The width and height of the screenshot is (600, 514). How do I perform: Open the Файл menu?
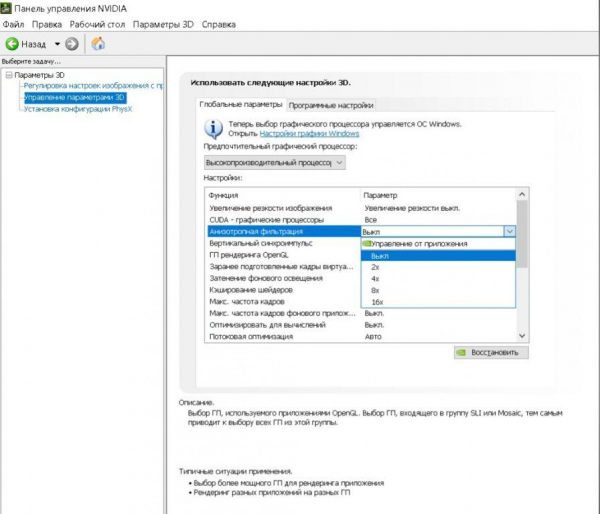(x=13, y=24)
